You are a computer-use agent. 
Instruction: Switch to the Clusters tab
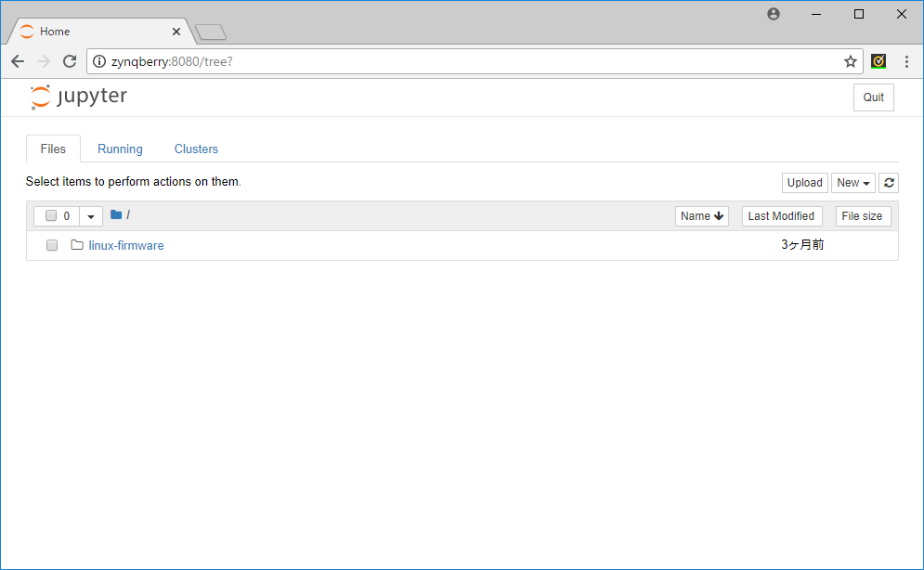tap(196, 149)
